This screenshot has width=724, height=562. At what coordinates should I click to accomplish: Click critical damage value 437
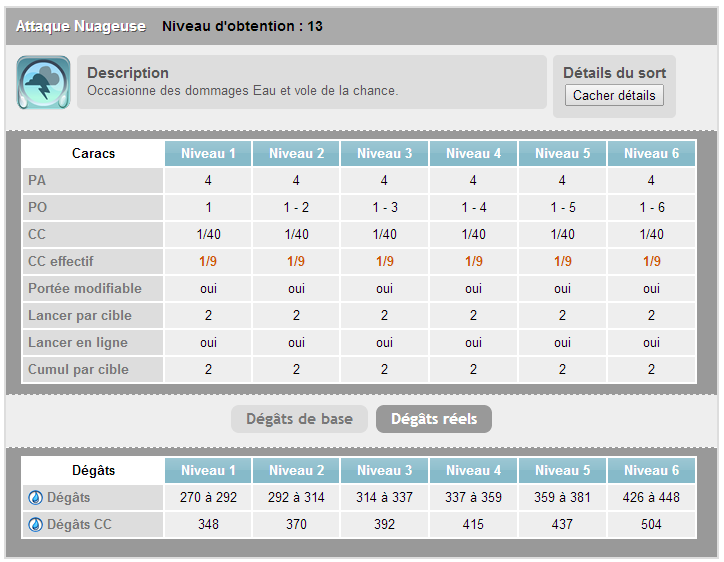tap(562, 525)
